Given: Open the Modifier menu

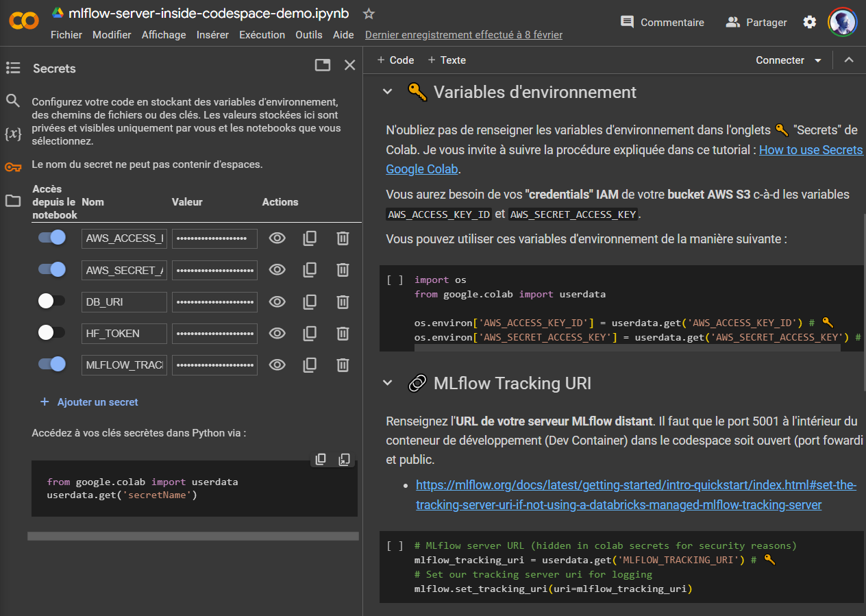Looking at the screenshot, I should point(112,35).
